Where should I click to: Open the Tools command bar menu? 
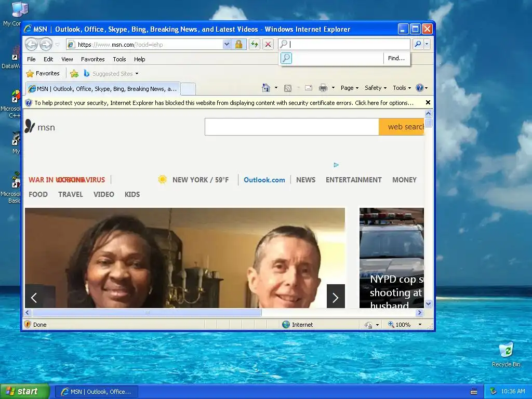pos(402,88)
